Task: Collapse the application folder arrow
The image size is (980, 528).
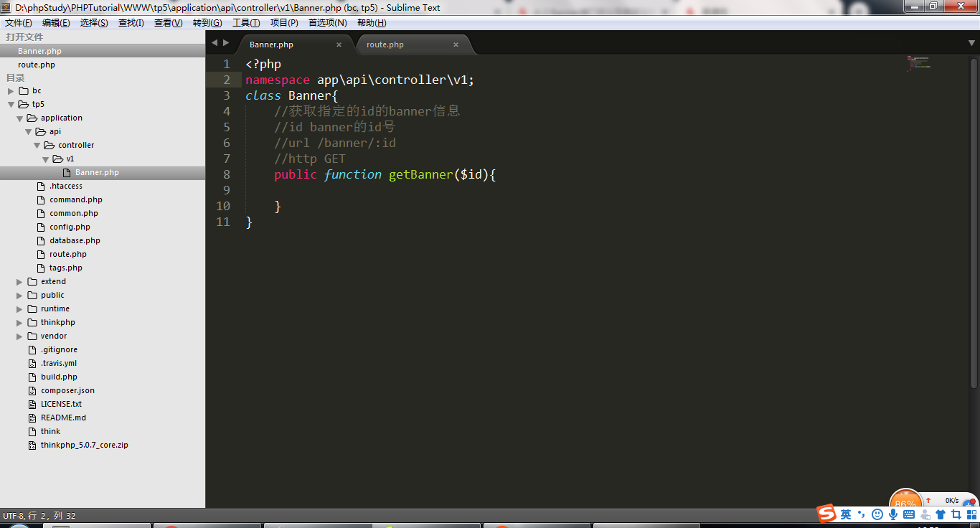Action: tap(19, 118)
